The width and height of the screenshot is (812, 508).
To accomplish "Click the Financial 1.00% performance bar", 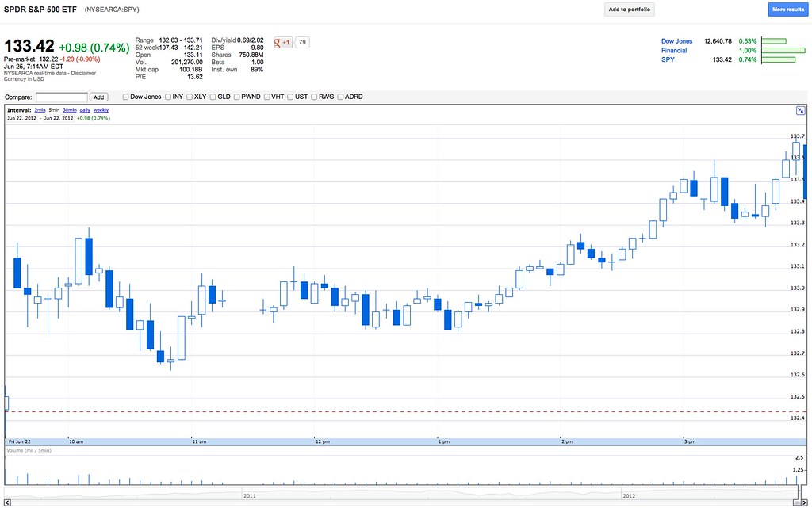I will pyautogui.click(x=783, y=50).
